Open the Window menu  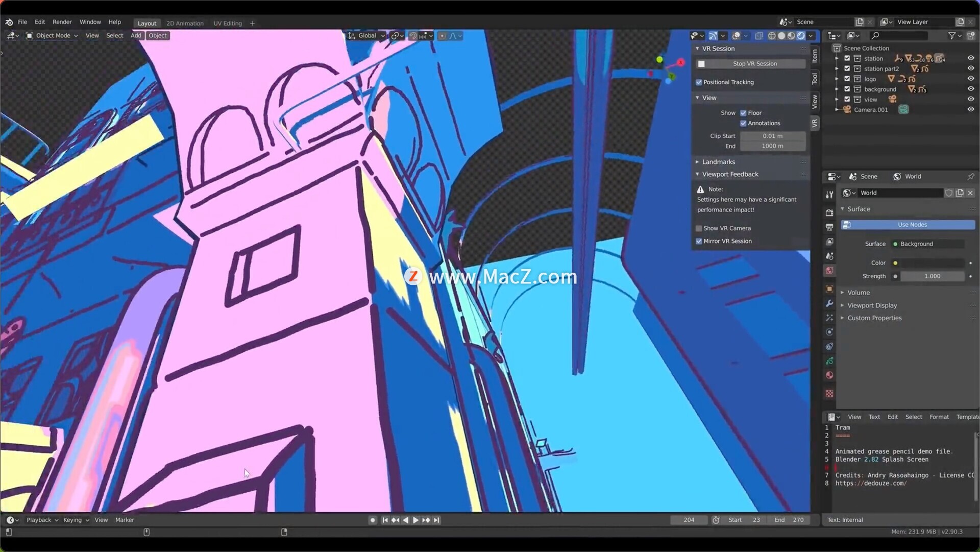(90, 22)
